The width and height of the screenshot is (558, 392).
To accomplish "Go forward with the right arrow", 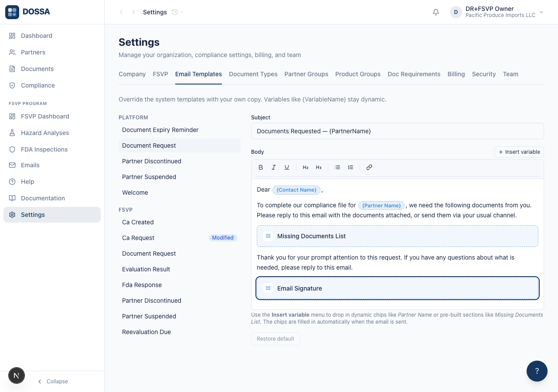I will (133, 12).
